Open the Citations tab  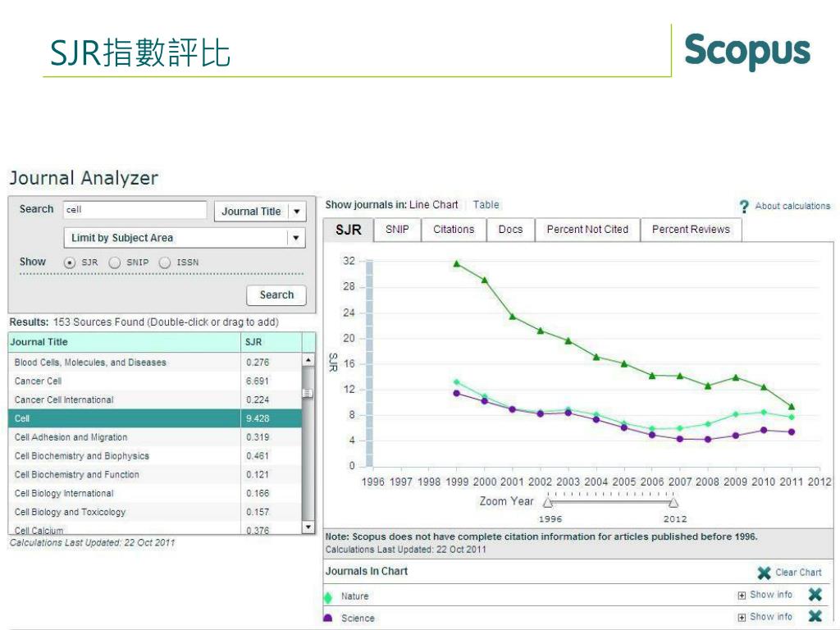click(x=454, y=230)
